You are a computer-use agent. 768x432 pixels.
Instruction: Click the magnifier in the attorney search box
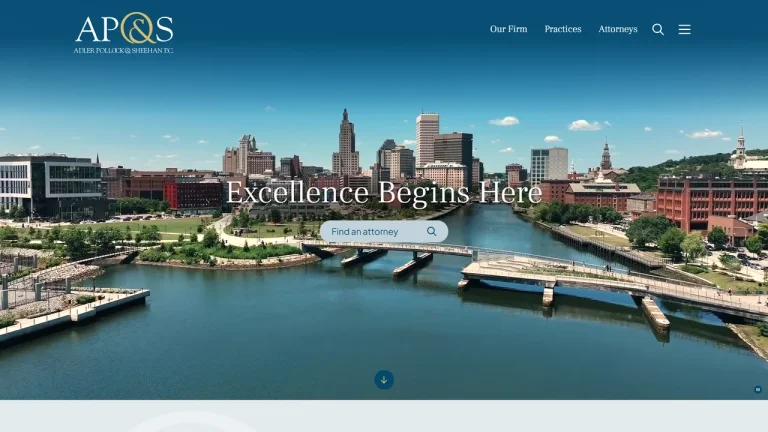(x=432, y=231)
